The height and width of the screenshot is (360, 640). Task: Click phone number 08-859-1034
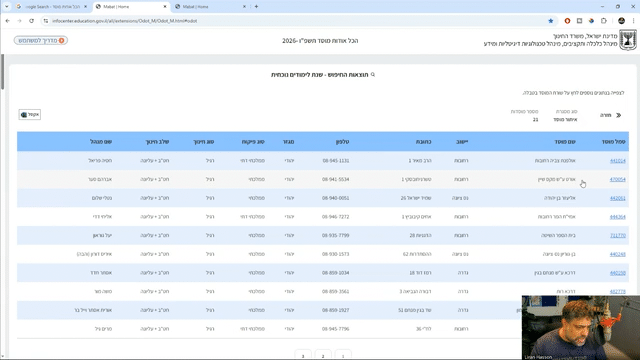click(336, 273)
